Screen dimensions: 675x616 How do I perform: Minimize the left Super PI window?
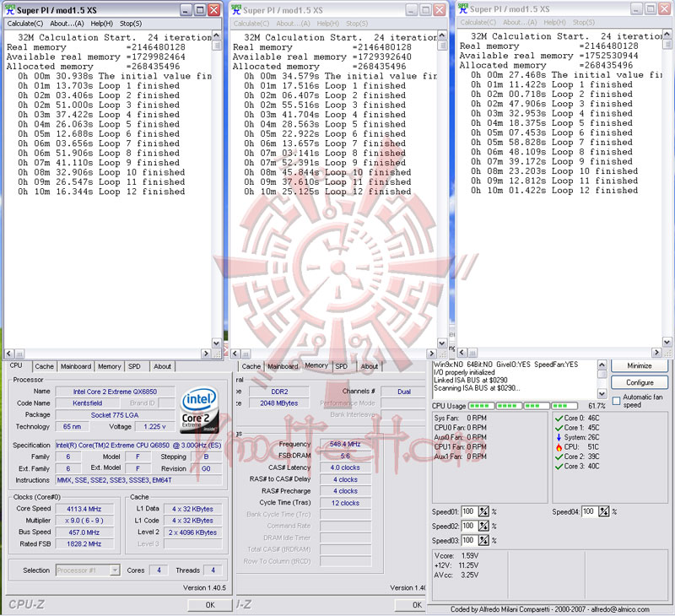[x=186, y=10]
